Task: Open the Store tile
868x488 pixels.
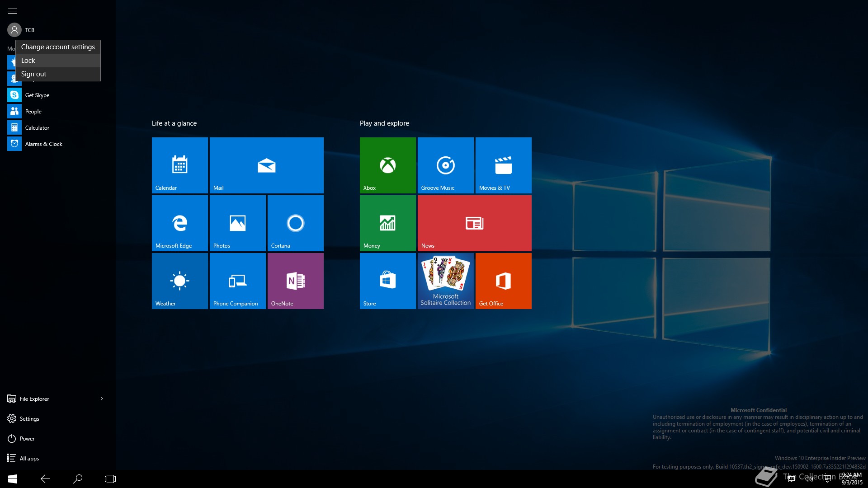Action: pos(388,281)
